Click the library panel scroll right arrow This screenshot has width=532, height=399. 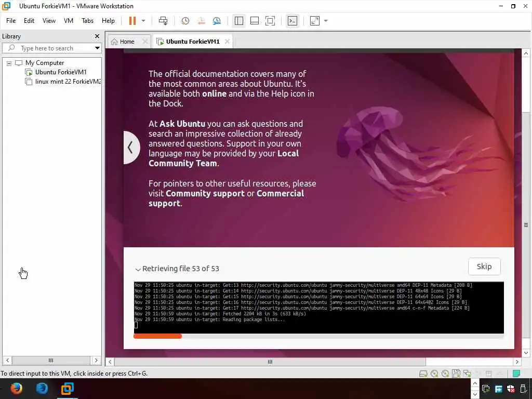(x=96, y=361)
